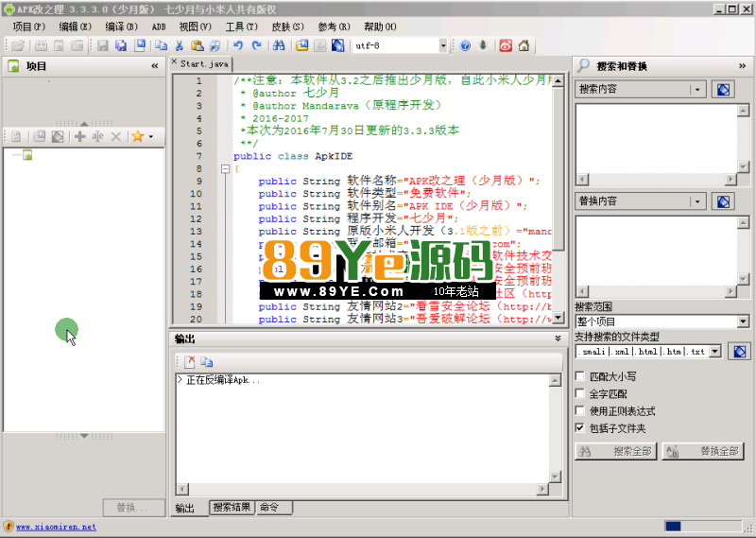This screenshot has height=538, width=756.
Task: Click the redo arrow icon
Action: click(x=256, y=45)
